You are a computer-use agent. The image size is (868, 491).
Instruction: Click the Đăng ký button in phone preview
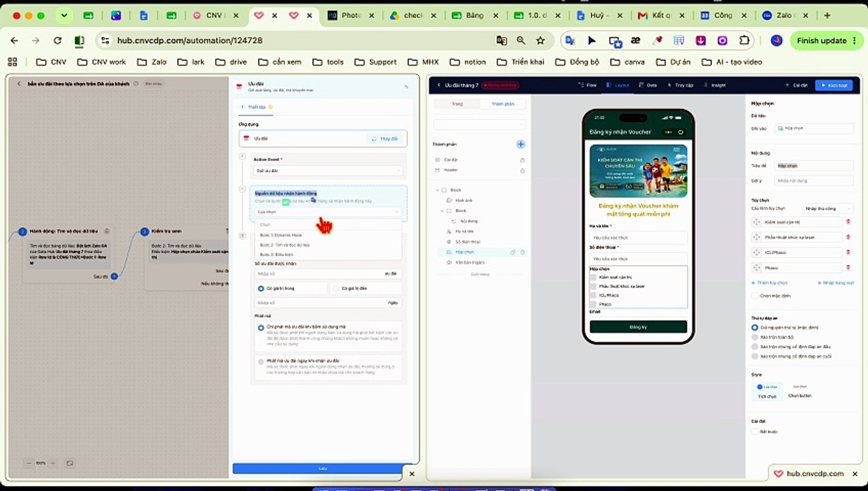click(x=638, y=327)
